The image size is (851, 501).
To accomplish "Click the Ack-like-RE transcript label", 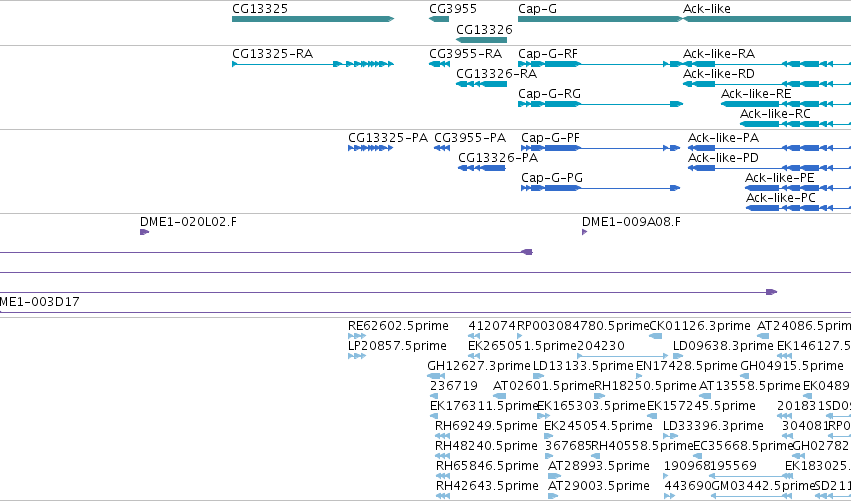I will [x=756, y=94].
